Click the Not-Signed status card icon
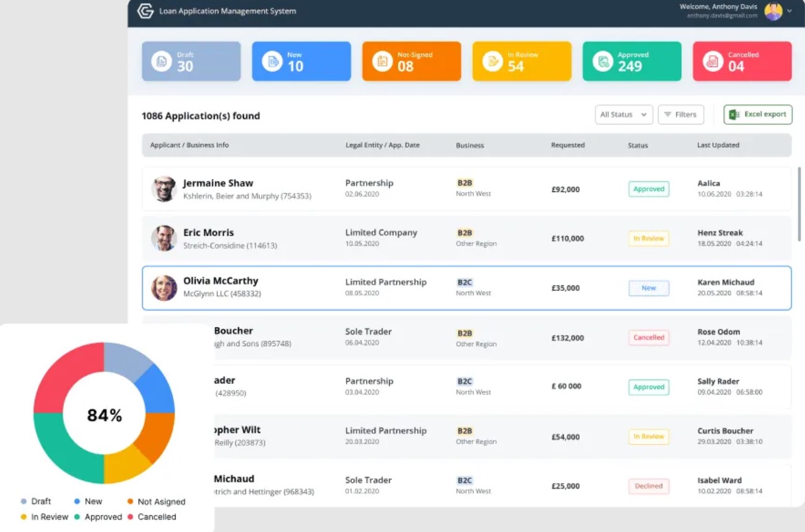Screen dimensions: 805x532 tap(381, 61)
